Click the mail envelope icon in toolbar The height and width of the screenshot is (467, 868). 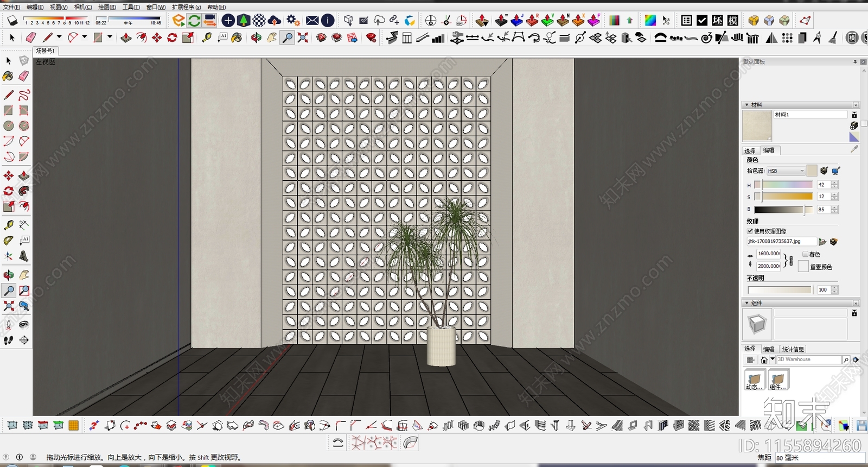312,21
